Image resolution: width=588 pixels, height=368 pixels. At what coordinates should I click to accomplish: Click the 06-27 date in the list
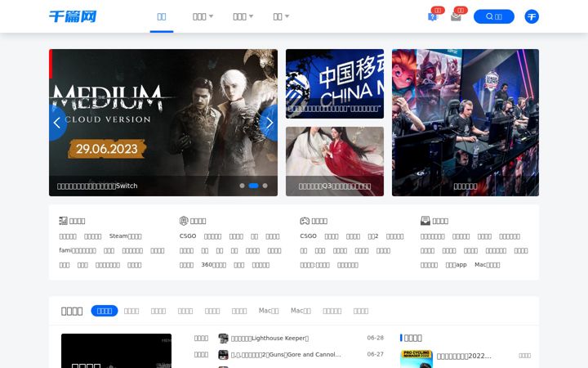coord(376,354)
